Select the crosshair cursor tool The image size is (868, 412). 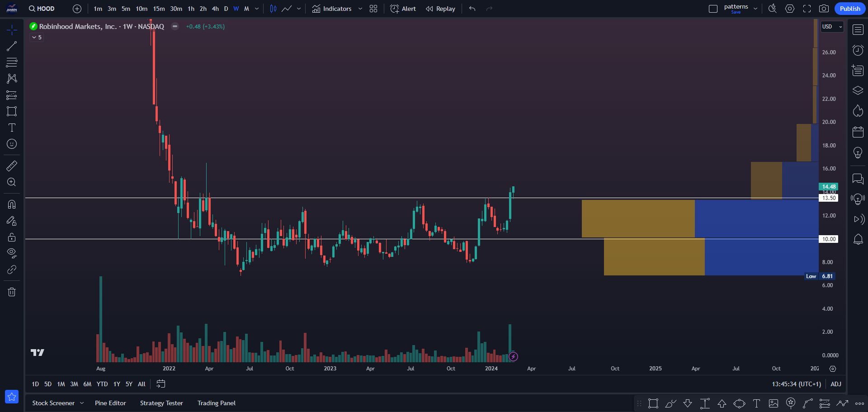coord(12,30)
